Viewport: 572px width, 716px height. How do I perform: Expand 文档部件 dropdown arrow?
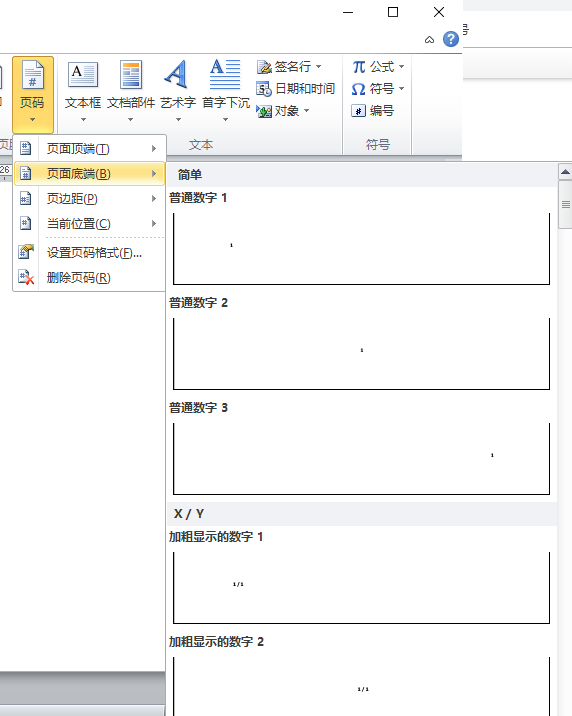(131, 120)
